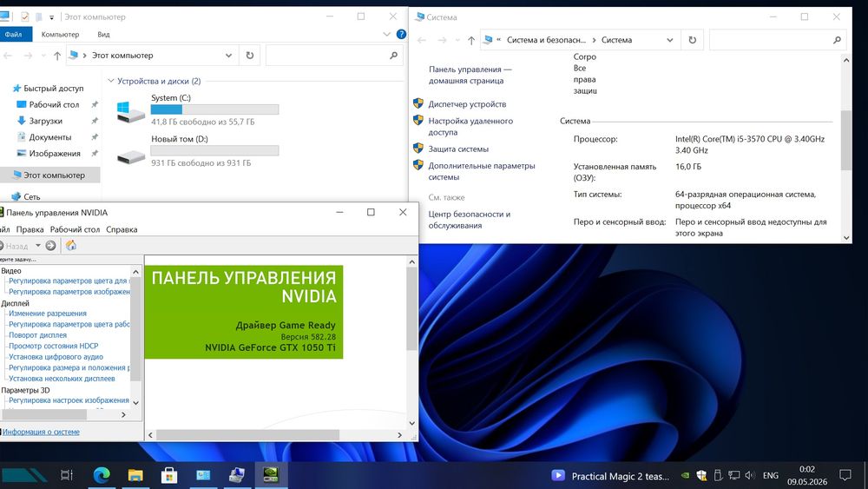Click the forward arrow in NVIDIA toolbar
868x489 pixels.
pyautogui.click(x=50, y=245)
